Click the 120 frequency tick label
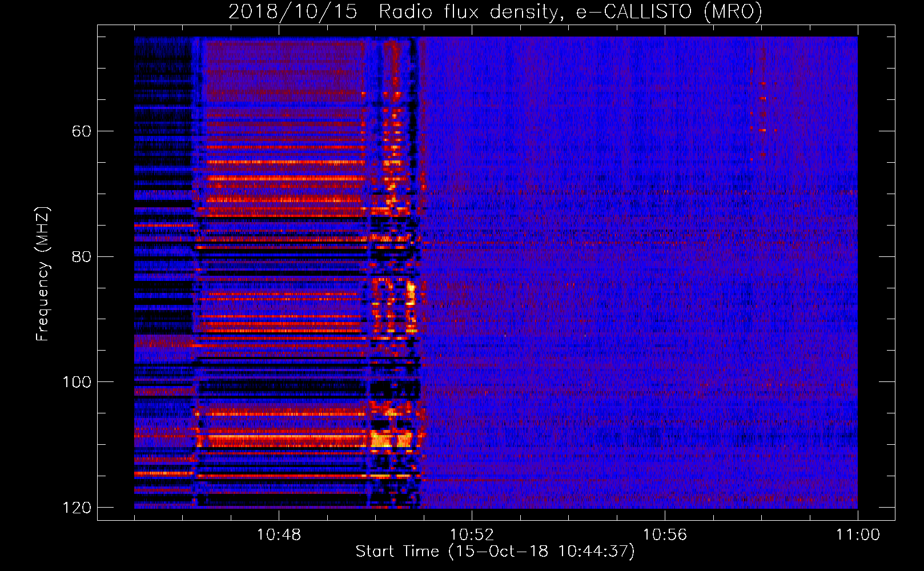This screenshot has height=571, width=924. (77, 508)
